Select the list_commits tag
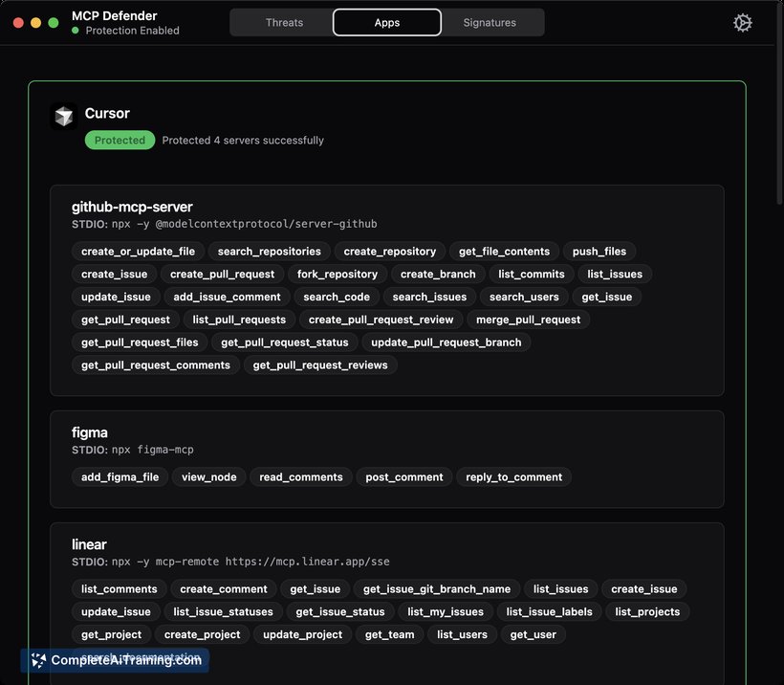 coord(532,275)
